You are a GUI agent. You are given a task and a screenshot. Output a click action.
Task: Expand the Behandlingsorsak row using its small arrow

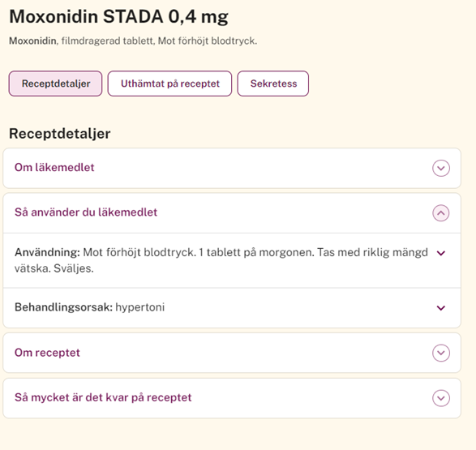[x=441, y=307]
